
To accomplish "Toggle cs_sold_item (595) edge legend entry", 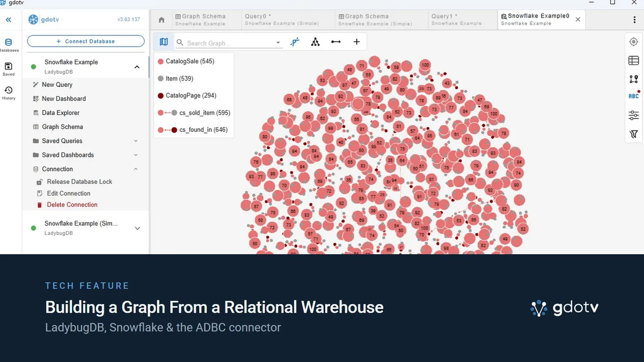I will [194, 113].
